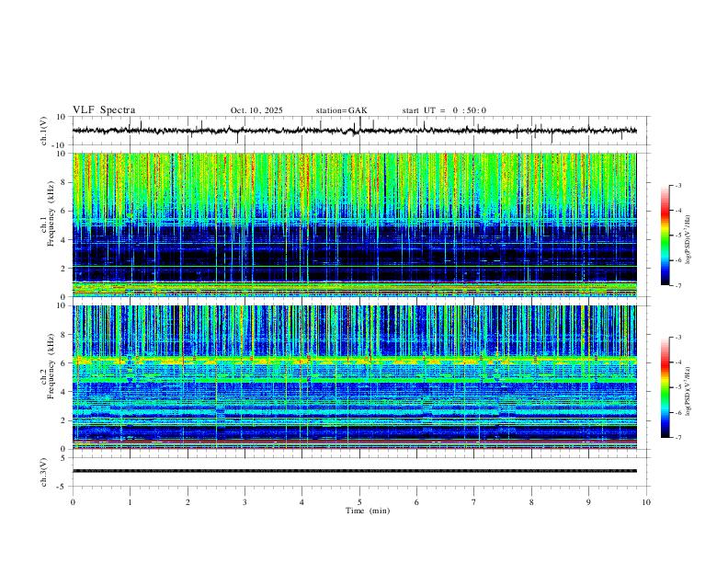Click the "-7" label on ch.2 colorbar
This screenshot has width=728, height=563.
tap(678, 438)
